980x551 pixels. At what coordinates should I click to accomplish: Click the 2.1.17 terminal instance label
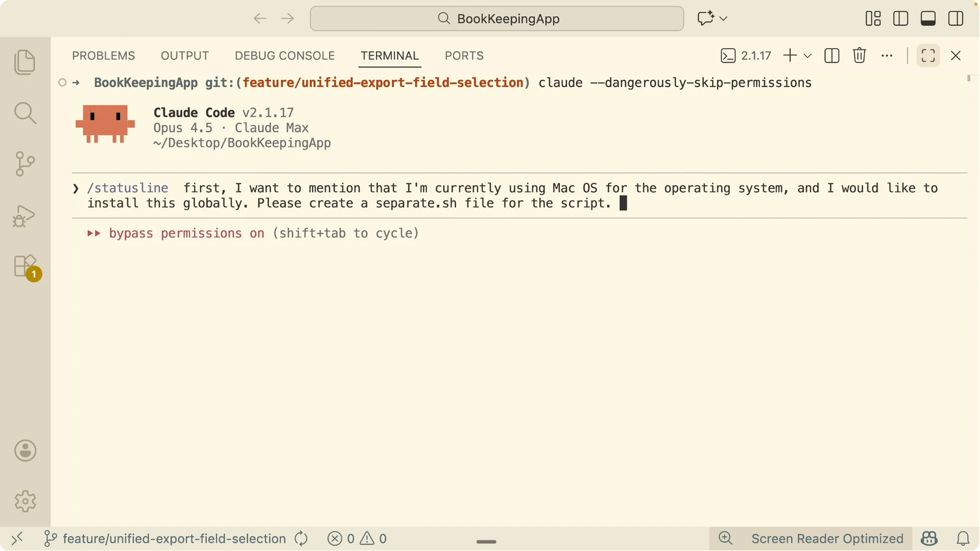pos(746,56)
